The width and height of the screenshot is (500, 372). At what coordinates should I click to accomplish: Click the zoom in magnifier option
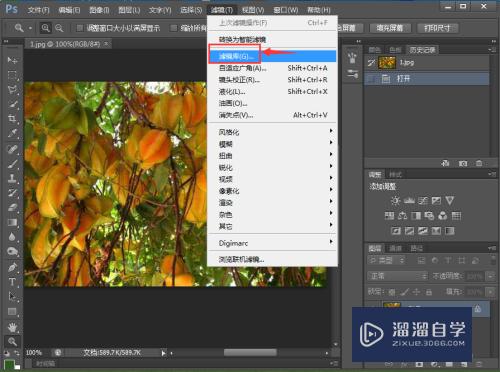coord(46,28)
